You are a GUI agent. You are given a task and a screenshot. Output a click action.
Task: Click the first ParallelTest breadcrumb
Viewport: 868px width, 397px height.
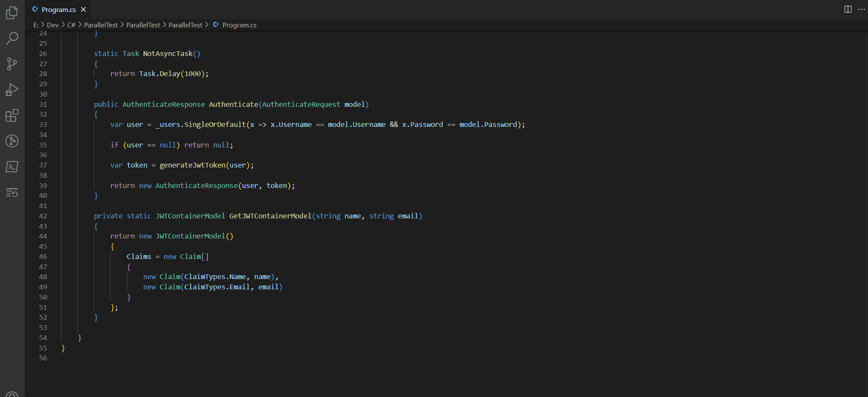pos(101,25)
